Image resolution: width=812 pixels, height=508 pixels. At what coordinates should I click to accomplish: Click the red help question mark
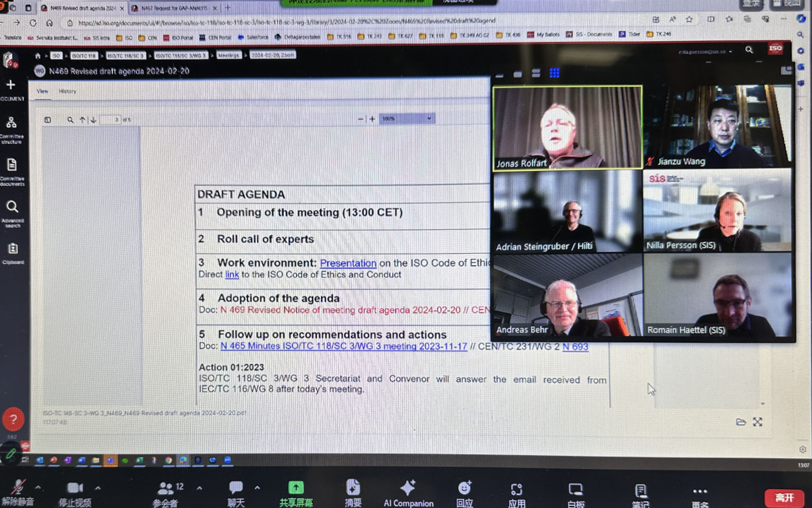pyautogui.click(x=13, y=419)
